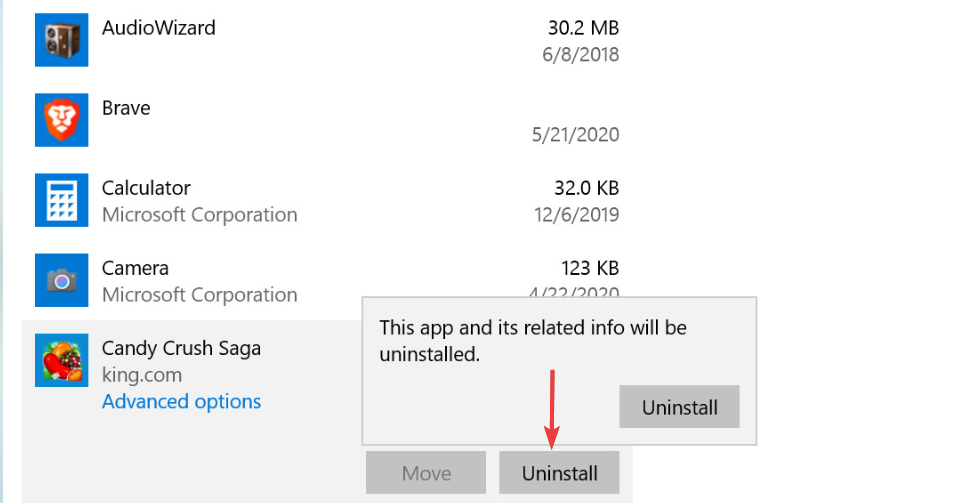Click the king.com publisher label

tap(142, 375)
